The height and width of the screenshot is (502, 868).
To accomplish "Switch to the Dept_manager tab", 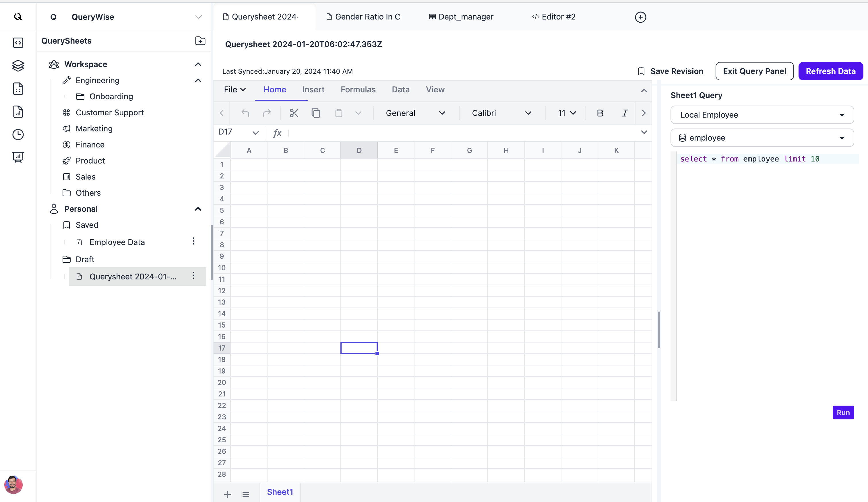I will point(461,17).
